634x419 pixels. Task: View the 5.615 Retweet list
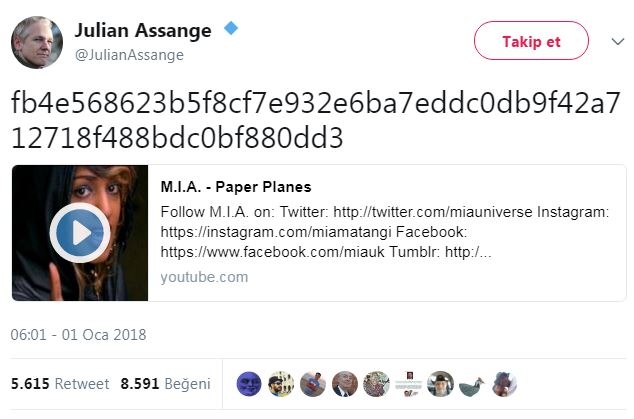[x=60, y=383]
